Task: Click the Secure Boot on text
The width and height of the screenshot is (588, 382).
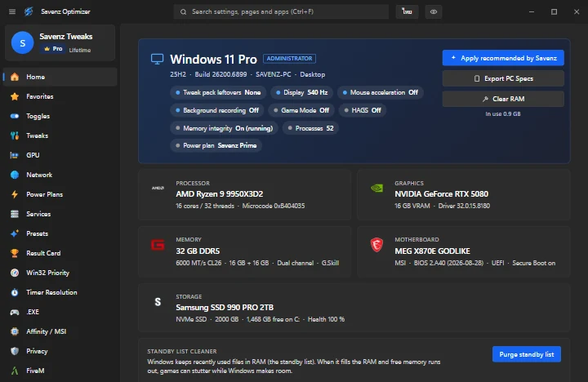Action: click(x=533, y=263)
